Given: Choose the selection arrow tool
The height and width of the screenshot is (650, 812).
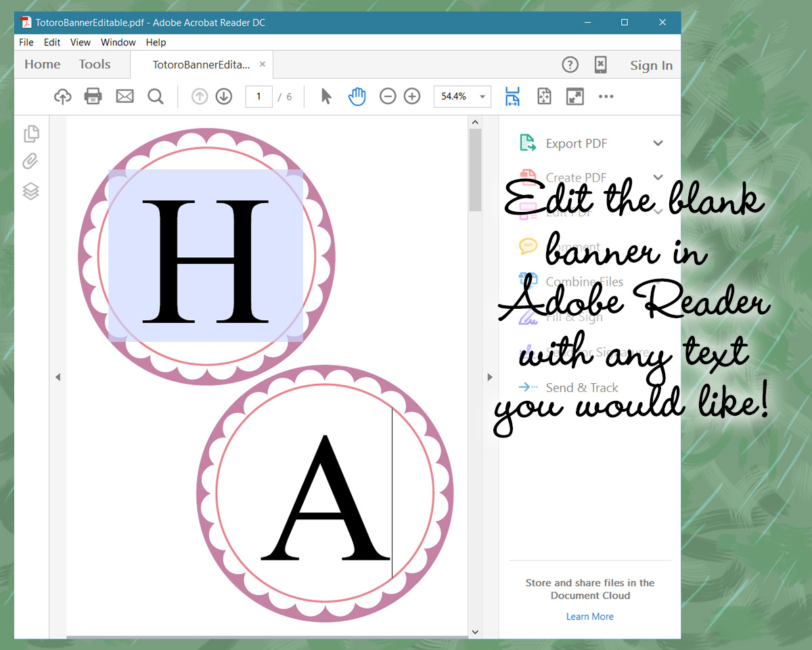Looking at the screenshot, I should (x=326, y=96).
